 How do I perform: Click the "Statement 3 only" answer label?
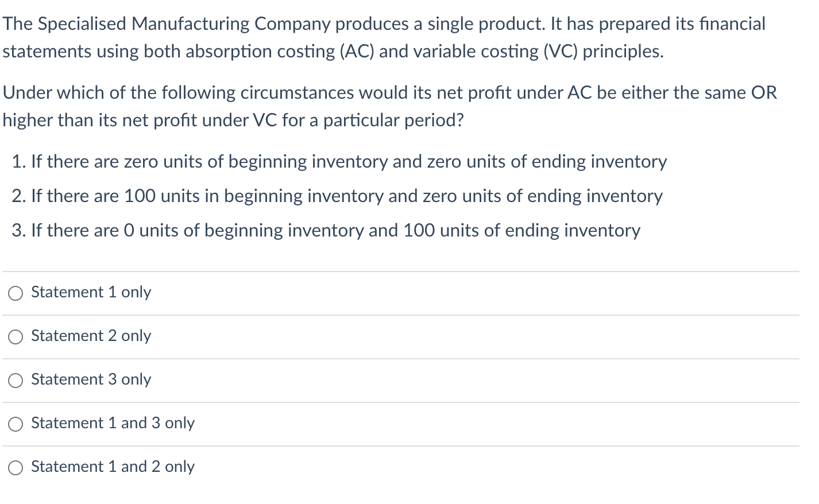point(91,380)
